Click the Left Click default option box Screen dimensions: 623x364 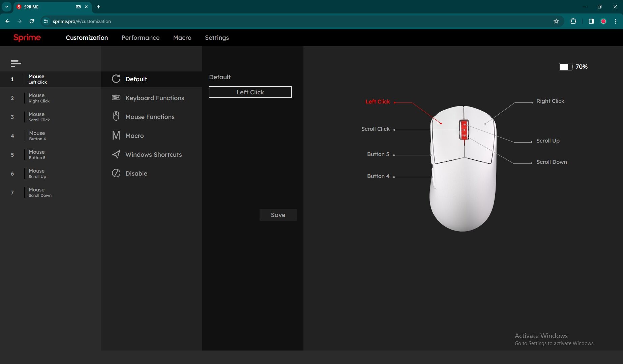click(x=250, y=92)
